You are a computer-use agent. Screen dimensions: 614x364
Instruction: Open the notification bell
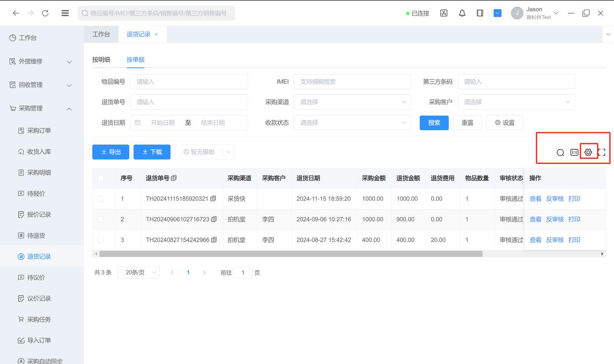click(462, 13)
